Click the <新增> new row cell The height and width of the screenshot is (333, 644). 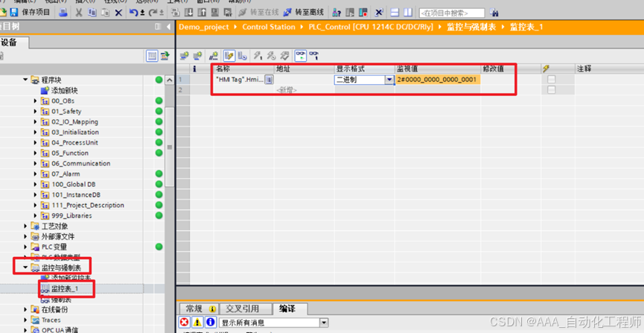pos(287,89)
